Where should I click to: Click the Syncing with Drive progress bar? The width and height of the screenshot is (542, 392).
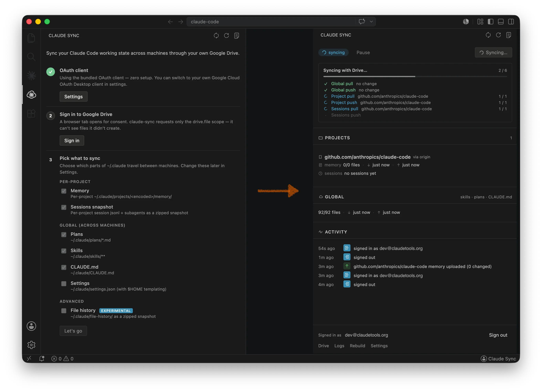coord(415,77)
